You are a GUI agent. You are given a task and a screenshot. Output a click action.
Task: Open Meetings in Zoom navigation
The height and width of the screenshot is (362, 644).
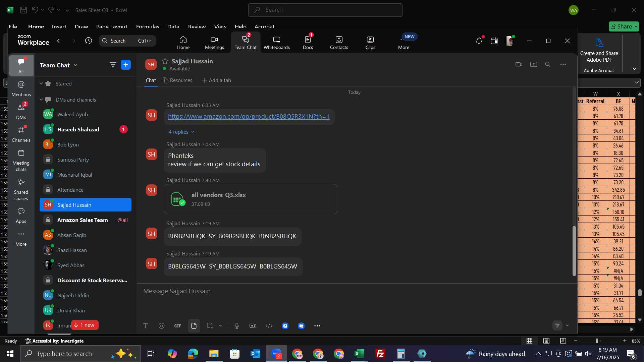(214, 43)
